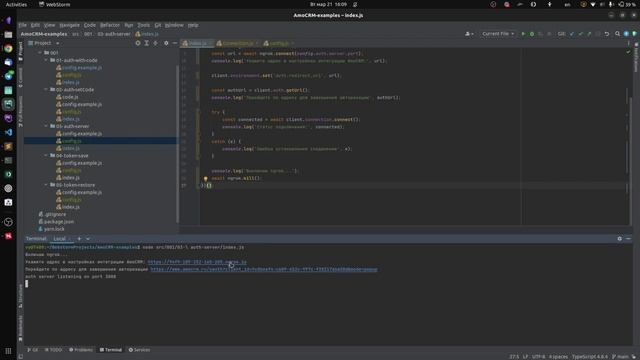Open terminal settings gear icon
This screenshot has width=640, height=360.
pos(620,239)
